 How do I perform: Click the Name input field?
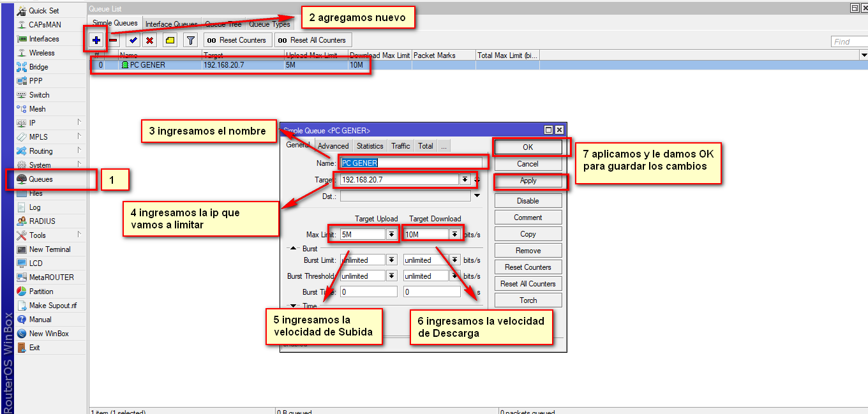click(410, 163)
